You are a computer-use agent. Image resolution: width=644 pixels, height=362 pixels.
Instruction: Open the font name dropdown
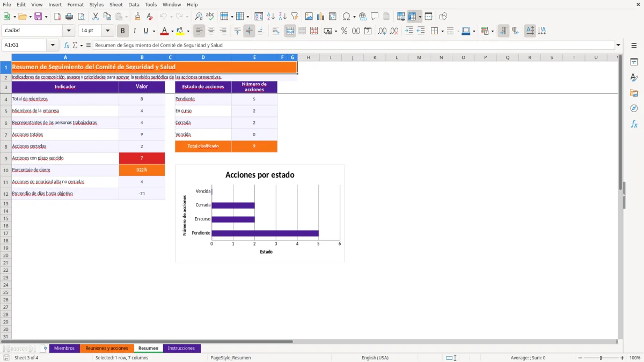coord(69,31)
